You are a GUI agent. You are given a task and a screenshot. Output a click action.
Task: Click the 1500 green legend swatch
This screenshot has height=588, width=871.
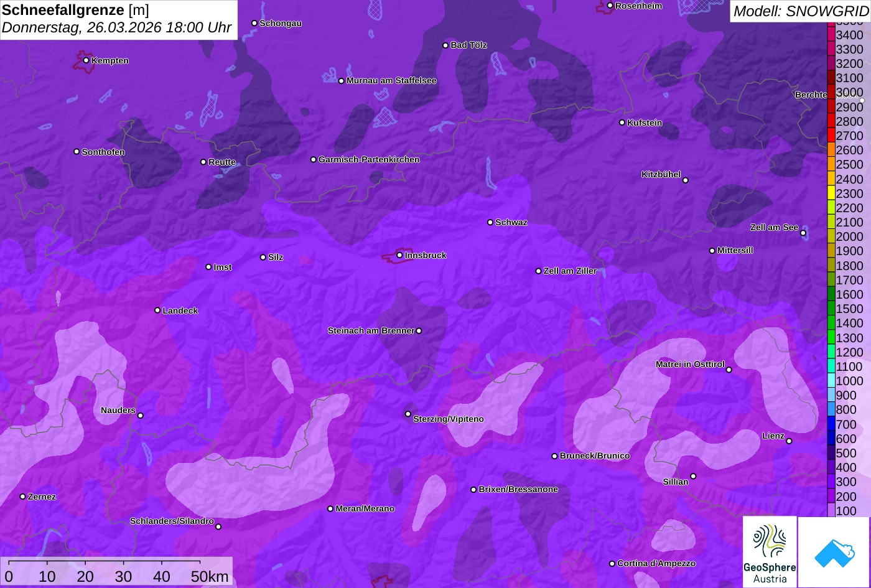point(831,309)
